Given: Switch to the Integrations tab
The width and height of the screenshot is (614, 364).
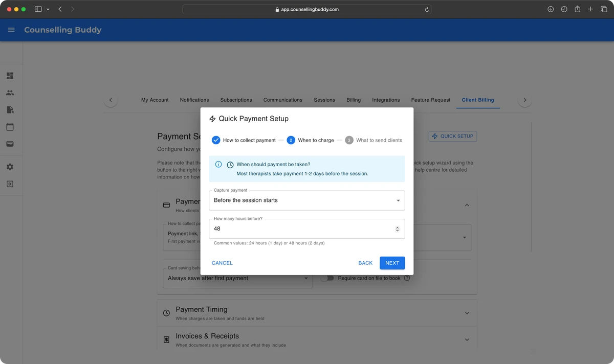Looking at the screenshot, I should tap(386, 100).
